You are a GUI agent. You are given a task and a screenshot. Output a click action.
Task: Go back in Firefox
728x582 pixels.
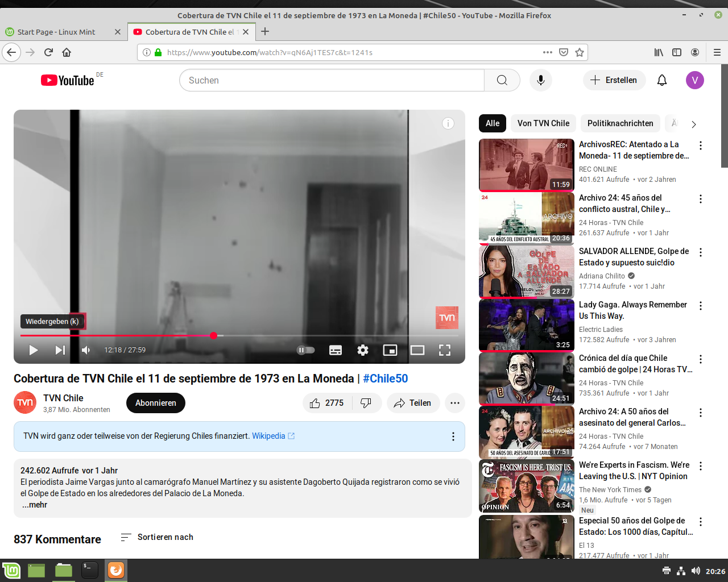[11, 52]
